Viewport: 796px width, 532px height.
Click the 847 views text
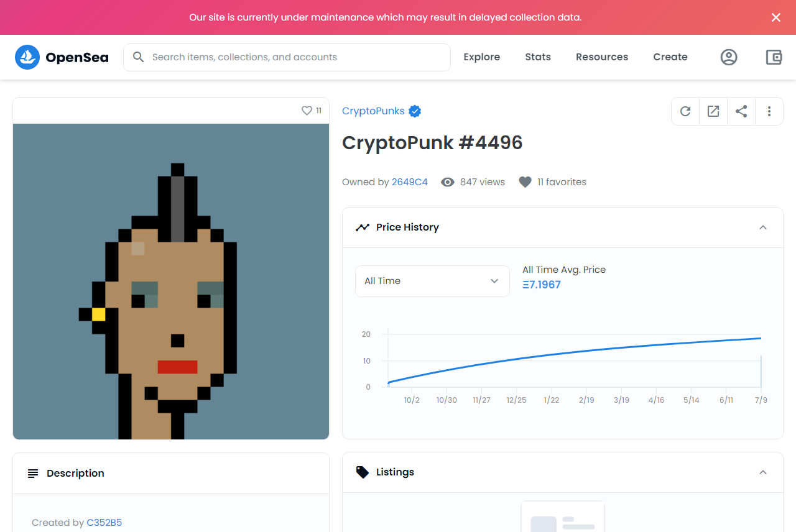pyautogui.click(x=483, y=182)
